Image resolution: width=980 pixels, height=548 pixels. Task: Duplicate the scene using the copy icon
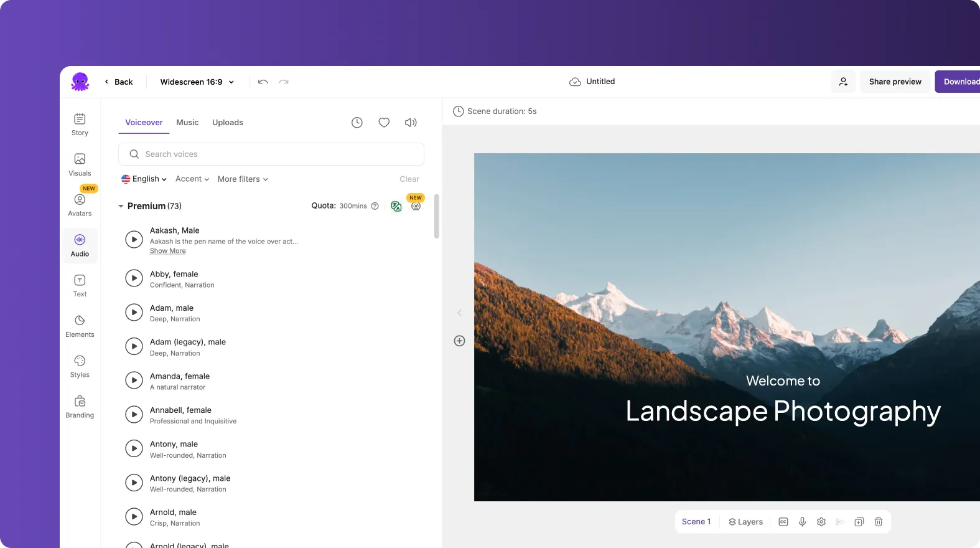(859, 522)
